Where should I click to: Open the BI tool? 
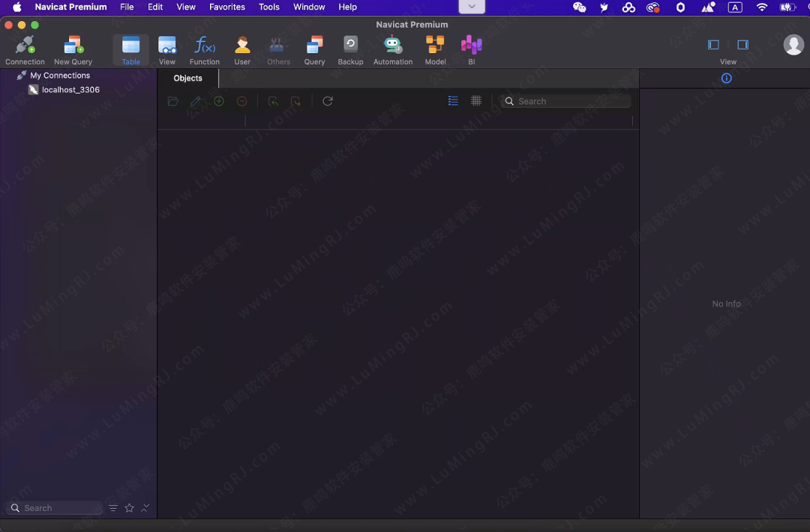[x=471, y=49]
